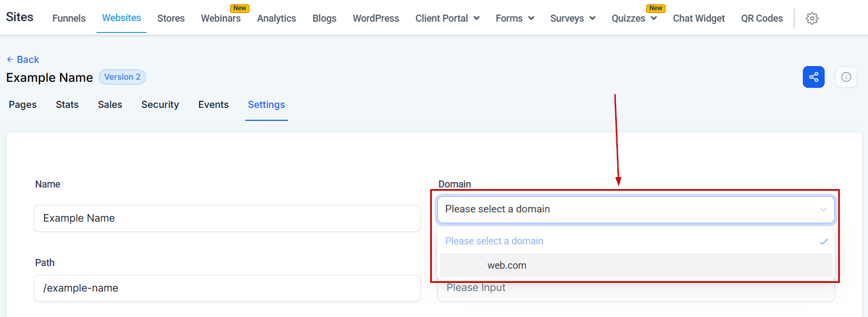Choose the 'Please select a domain' option
Screen dimensions: 868x317
point(636,241)
